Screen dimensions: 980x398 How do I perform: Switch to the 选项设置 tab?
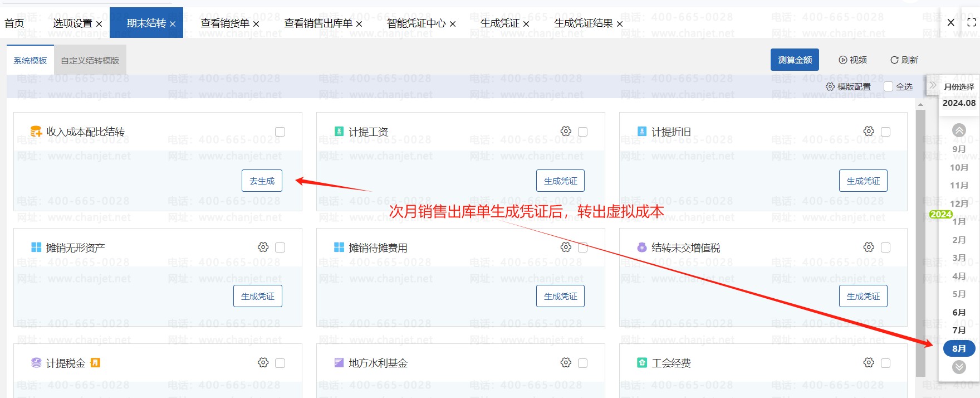pyautogui.click(x=72, y=23)
